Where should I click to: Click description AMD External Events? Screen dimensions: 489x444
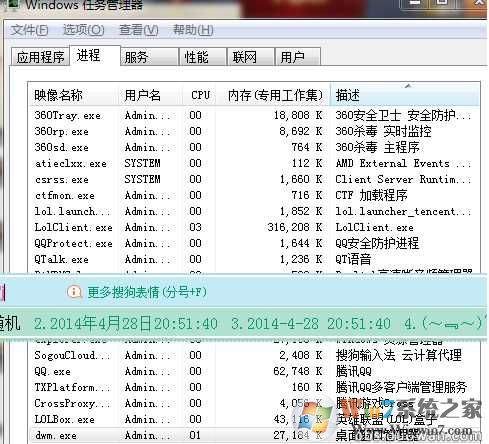(403, 163)
